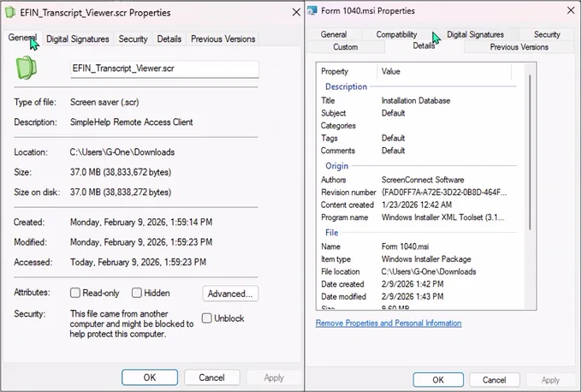Click the File group heading in Details
The width and height of the screenshot is (582, 392).
coord(331,233)
